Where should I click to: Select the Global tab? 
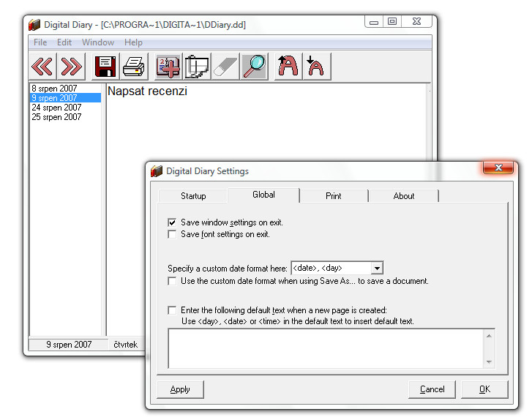pyautogui.click(x=263, y=195)
